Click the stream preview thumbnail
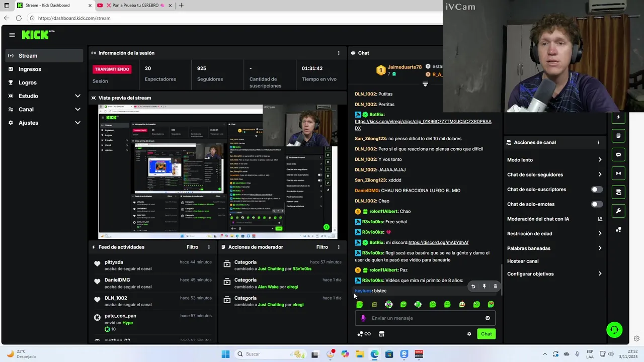The width and height of the screenshot is (644, 362). pyautogui.click(x=218, y=171)
